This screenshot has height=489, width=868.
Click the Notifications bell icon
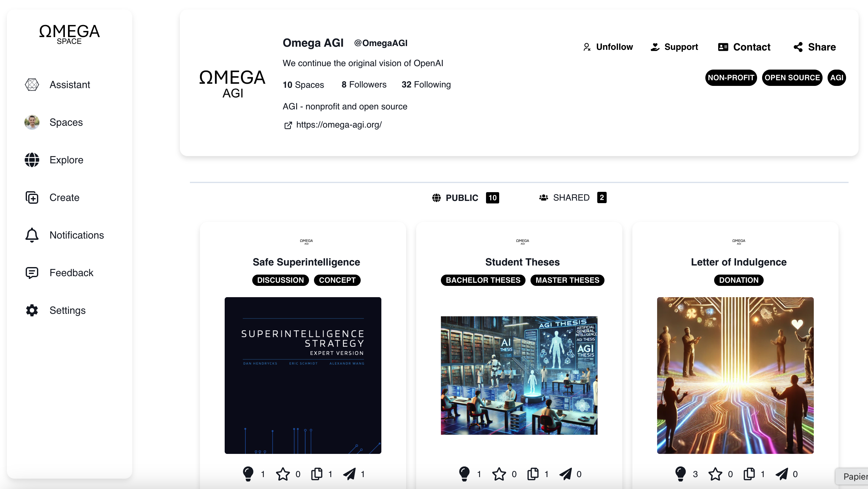32,235
